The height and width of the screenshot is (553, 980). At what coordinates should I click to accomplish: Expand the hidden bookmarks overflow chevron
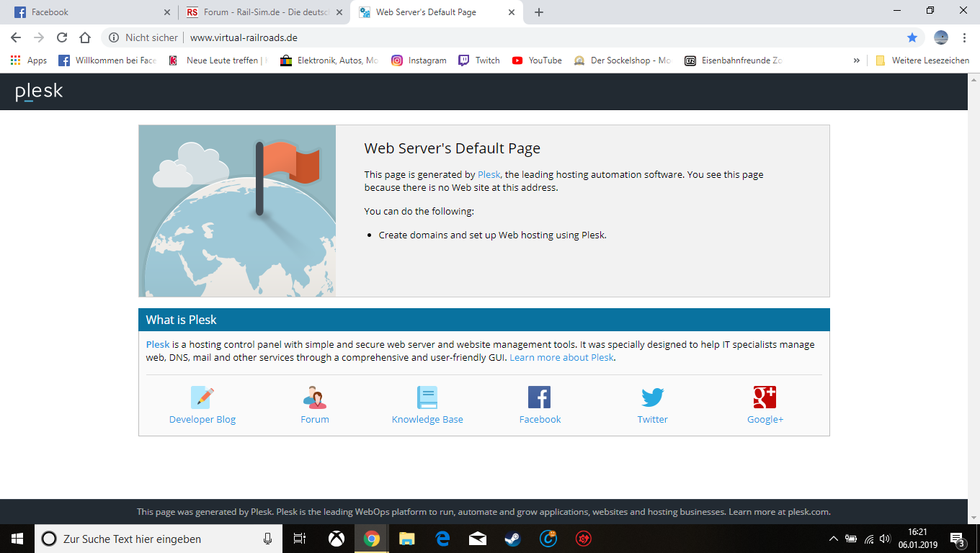coord(857,60)
